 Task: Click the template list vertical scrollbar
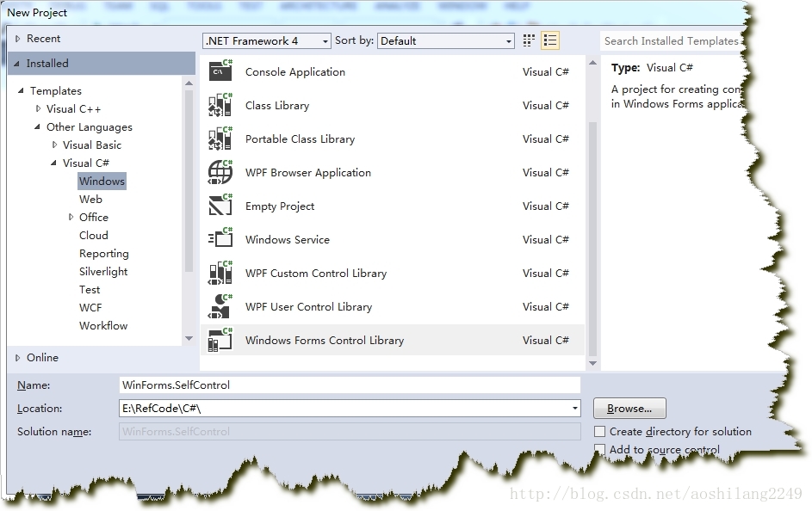(593, 239)
